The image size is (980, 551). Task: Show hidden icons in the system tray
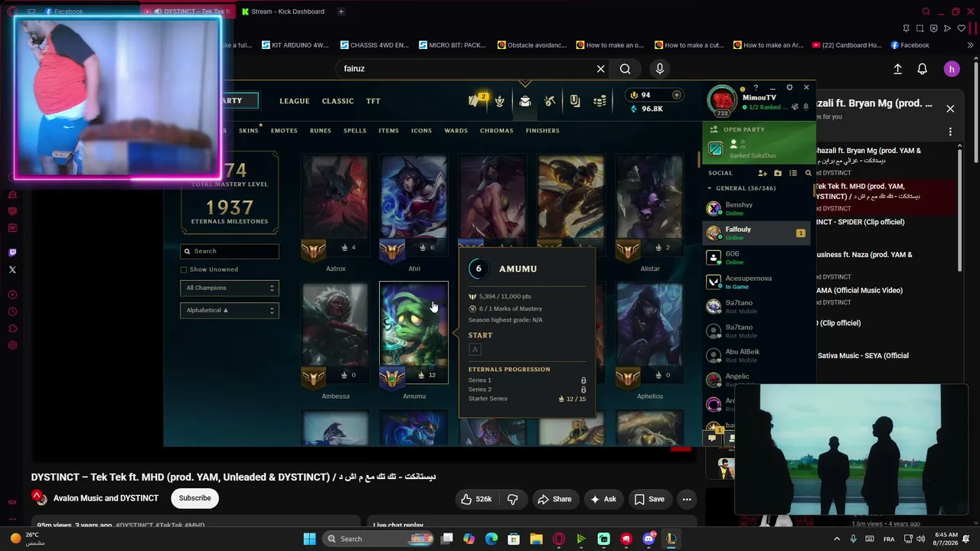pos(837,539)
